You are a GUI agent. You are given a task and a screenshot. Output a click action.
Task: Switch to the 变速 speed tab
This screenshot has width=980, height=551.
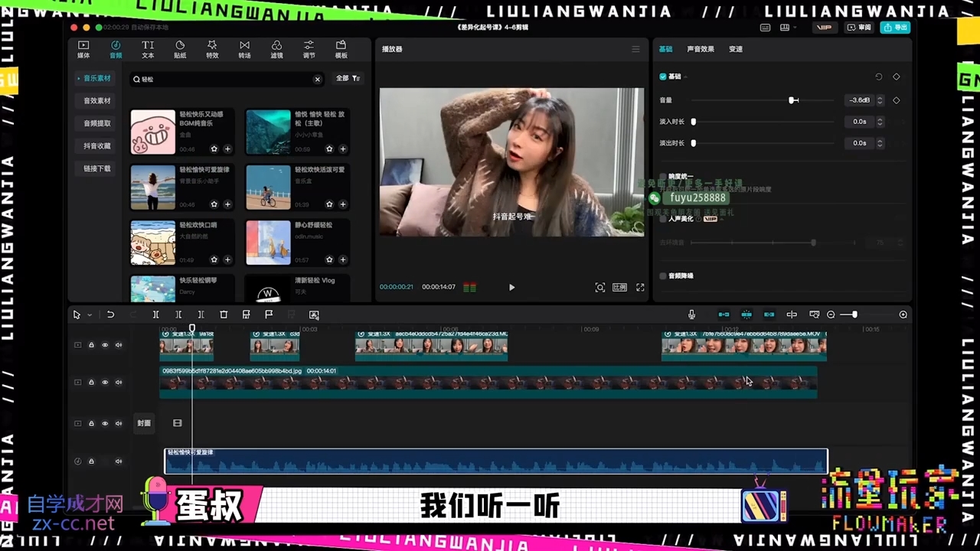(736, 49)
